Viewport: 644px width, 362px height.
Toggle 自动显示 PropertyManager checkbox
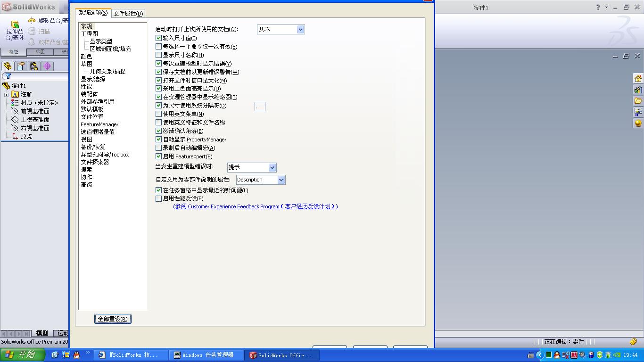(x=158, y=140)
